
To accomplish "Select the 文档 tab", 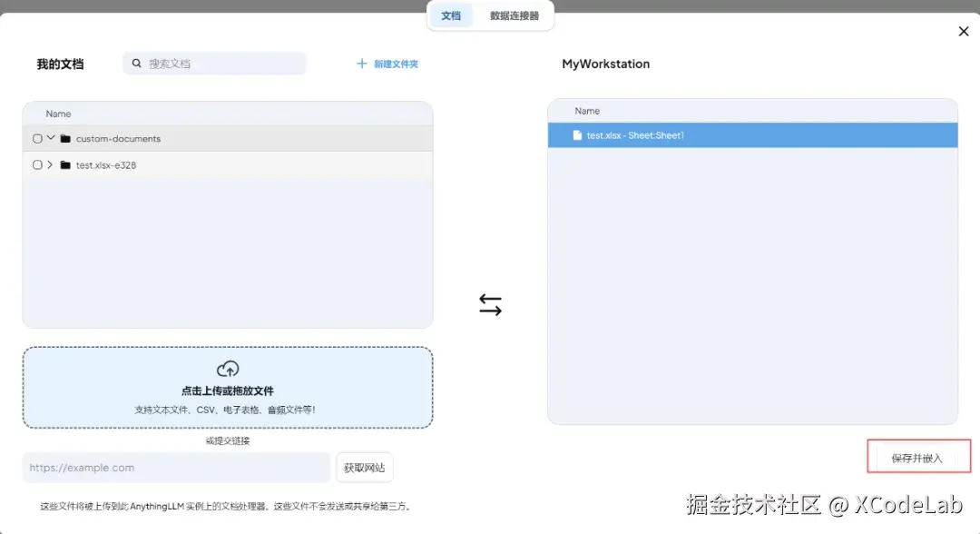I will click(x=451, y=15).
